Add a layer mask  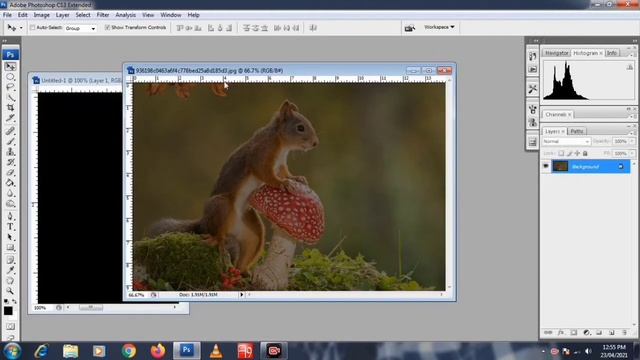point(573,333)
